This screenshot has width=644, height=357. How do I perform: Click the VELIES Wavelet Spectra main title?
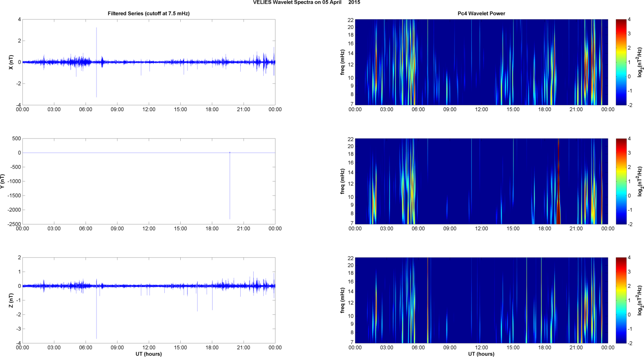tap(306, 3)
